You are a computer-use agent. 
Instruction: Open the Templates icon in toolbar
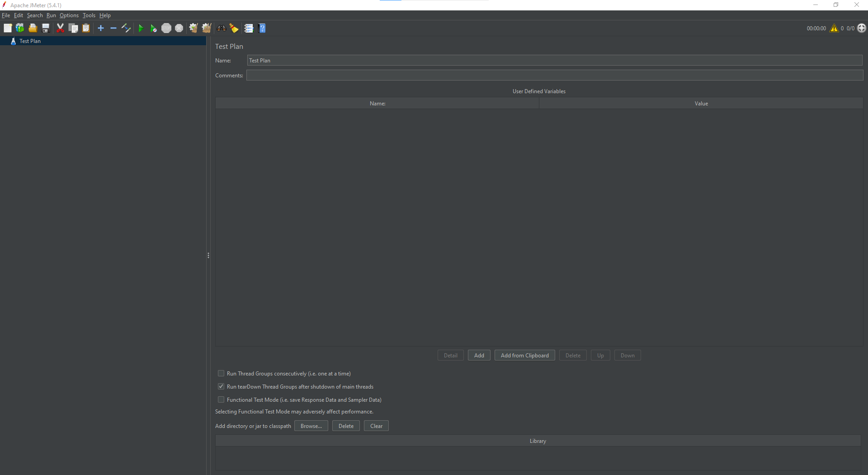tap(20, 28)
